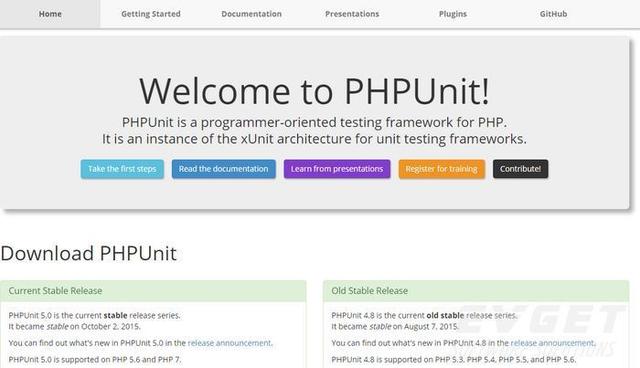The image size is (640, 368).
Task: Click the 'Download PHPUnit' heading
Action: (x=89, y=253)
